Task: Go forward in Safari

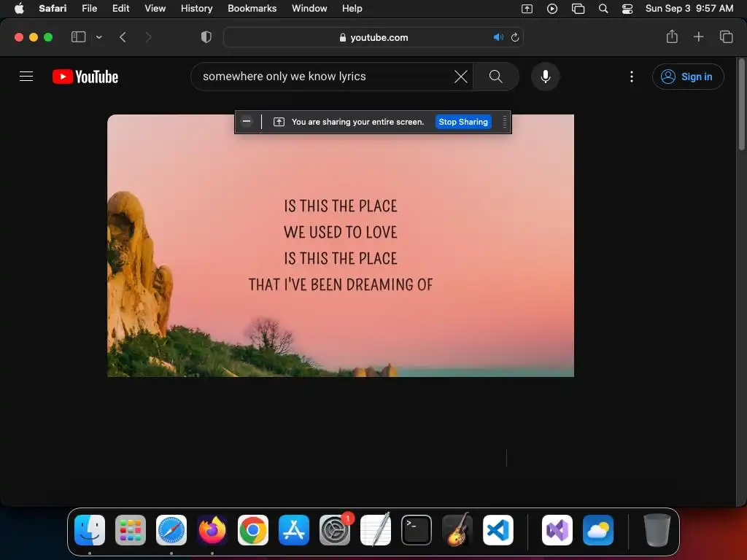Action: pos(148,37)
